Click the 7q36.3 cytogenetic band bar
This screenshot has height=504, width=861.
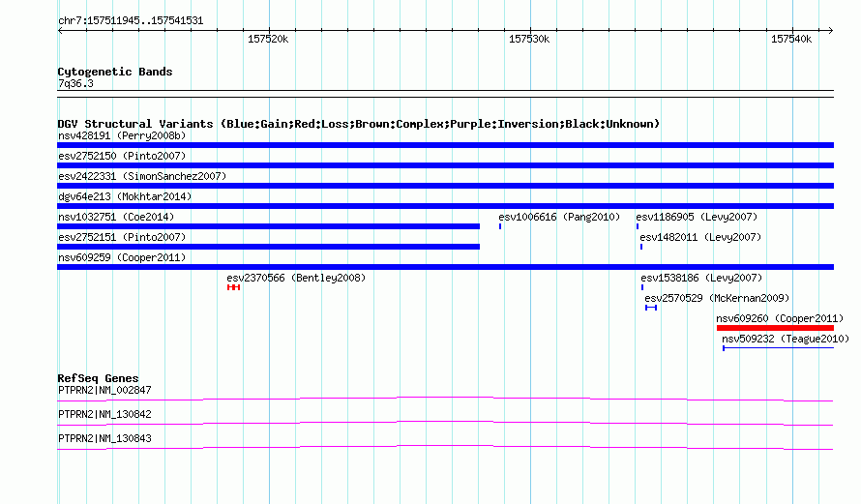(445, 94)
